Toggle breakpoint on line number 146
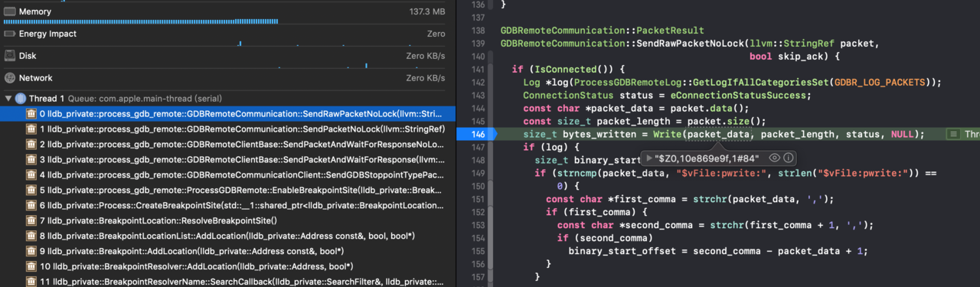 click(479, 134)
